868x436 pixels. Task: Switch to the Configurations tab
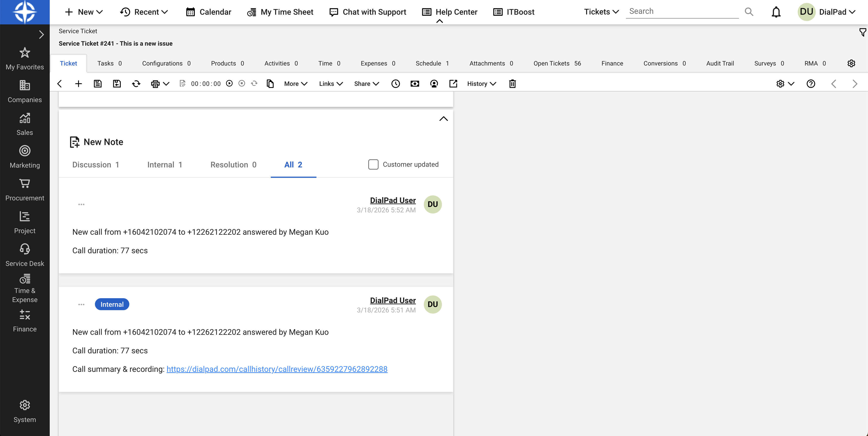pos(166,63)
